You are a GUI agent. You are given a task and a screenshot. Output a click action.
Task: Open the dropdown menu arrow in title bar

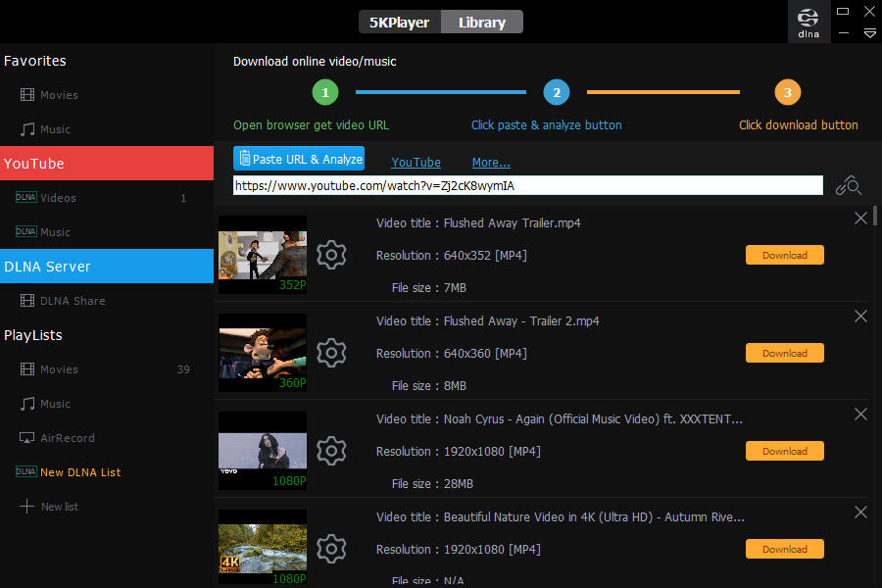pyautogui.click(x=869, y=33)
